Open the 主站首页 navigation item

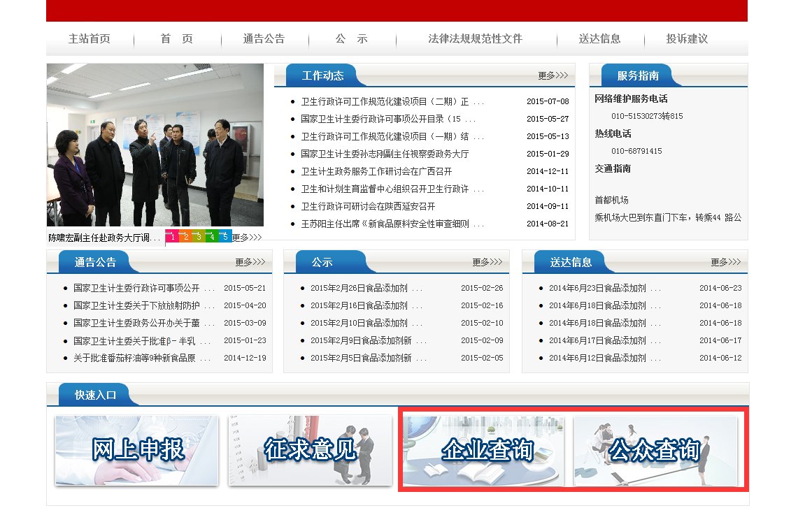(x=89, y=39)
